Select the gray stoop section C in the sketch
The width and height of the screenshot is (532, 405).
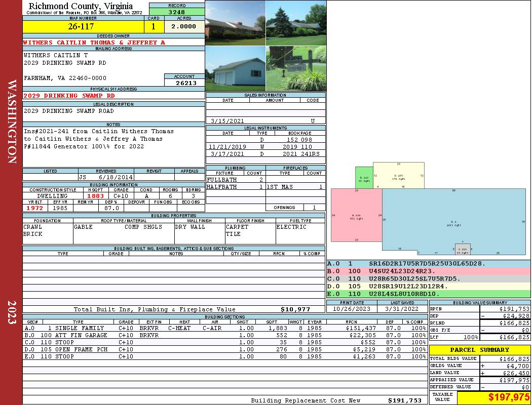click(x=463, y=249)
